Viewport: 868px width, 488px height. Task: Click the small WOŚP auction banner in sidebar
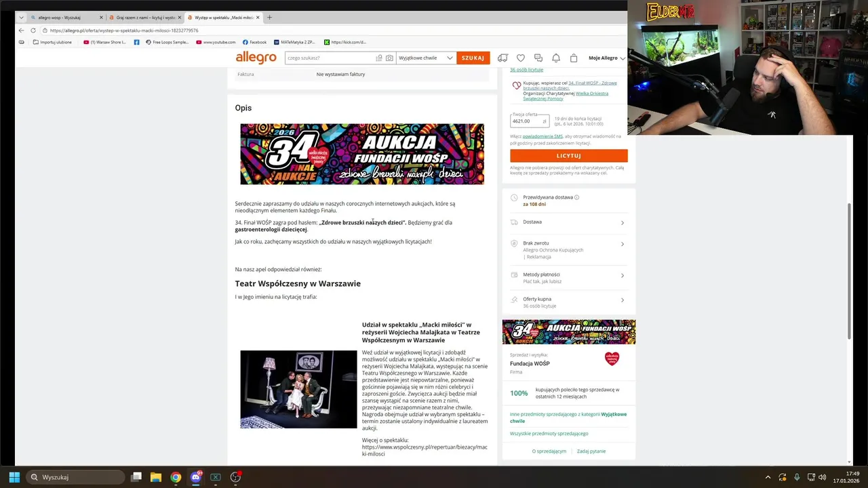[568, 332]
